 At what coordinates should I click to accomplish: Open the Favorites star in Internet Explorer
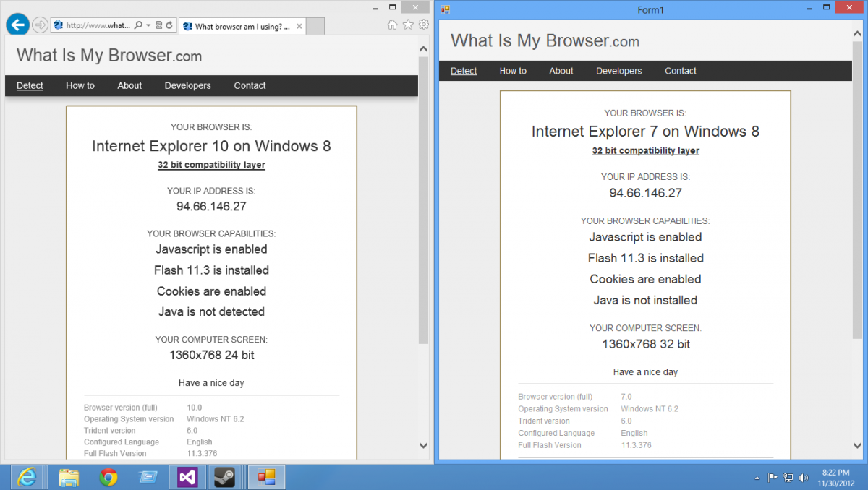coord(408,25)
